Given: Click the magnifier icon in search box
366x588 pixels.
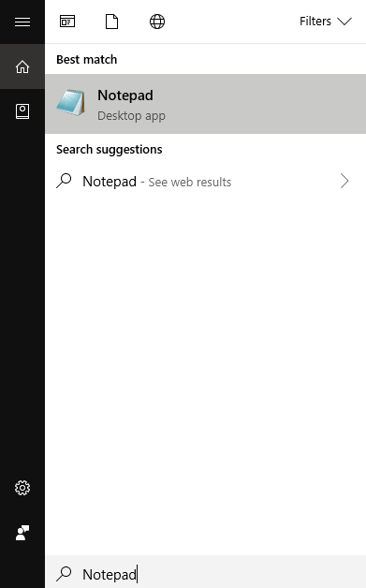Looking at the screenshot, I should pos(64,573).
